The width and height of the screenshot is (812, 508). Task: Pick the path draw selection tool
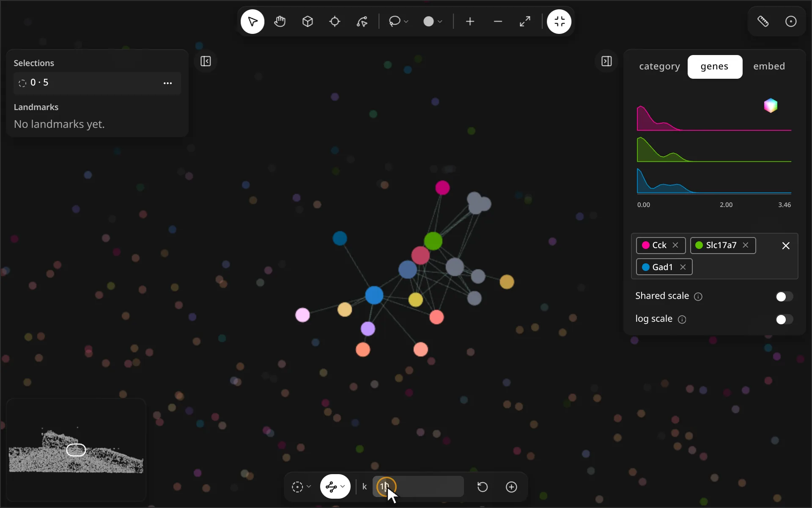point(362,22)
